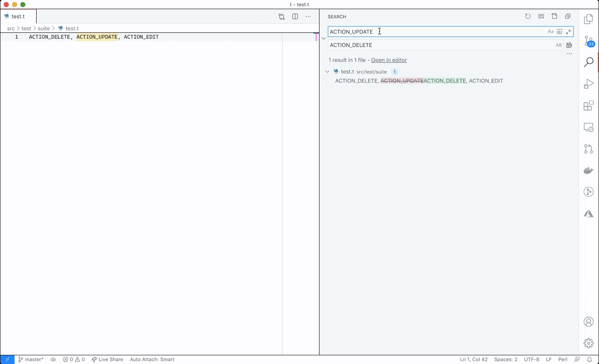Open the Extensions view
Viewport: 599px width, 364px height.
[x=589, y=106]
